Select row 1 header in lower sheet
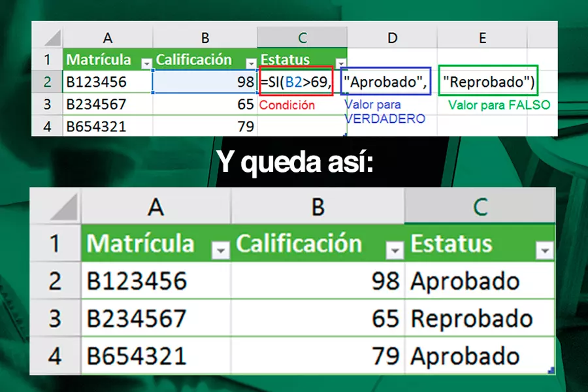The height and width of the screenshot is (392, 588). click(x=55, y=243)
